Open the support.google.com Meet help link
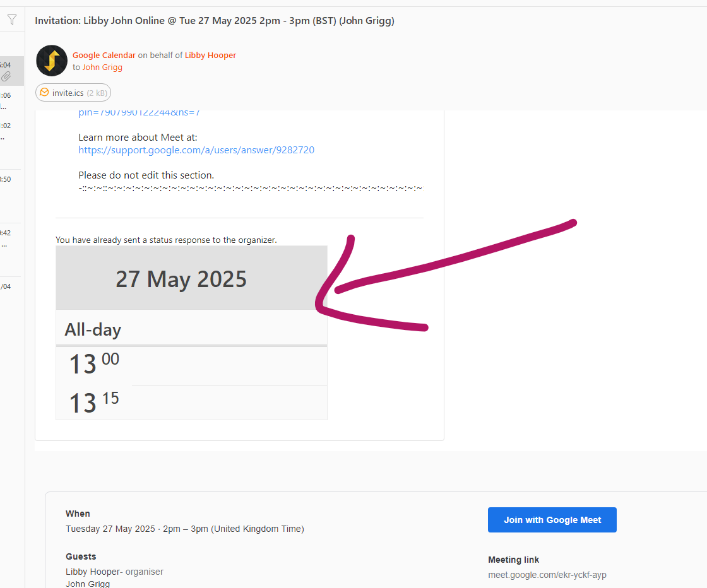 click(x=196, y=150)
